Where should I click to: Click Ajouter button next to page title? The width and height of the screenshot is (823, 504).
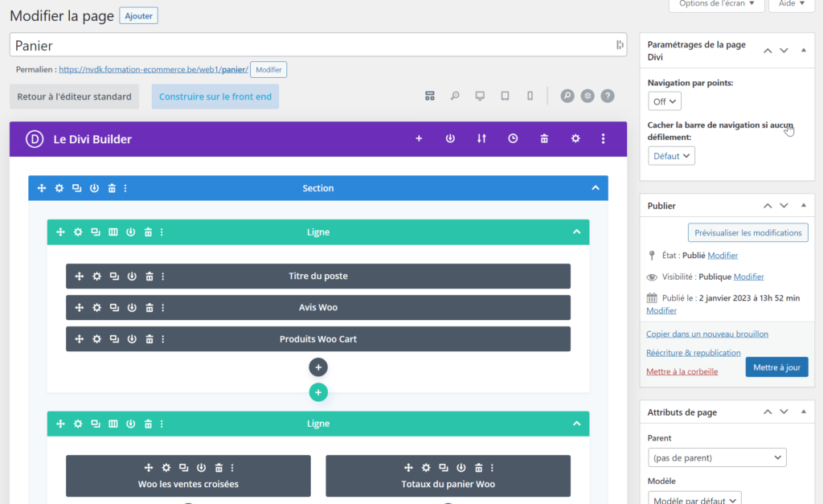(138, 16)
